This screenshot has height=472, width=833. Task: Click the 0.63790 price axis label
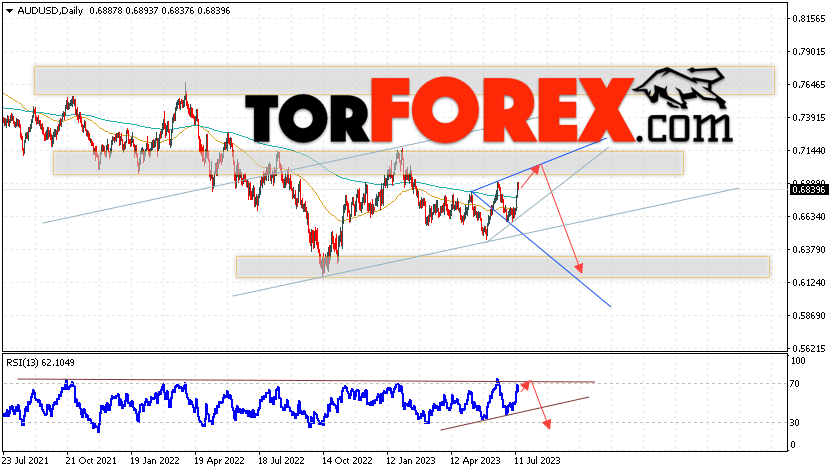pyautogui.click(x=809, y=249)
